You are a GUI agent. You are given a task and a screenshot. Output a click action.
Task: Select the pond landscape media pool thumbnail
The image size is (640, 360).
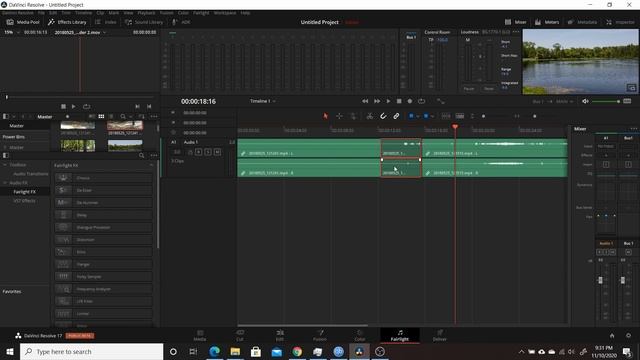(x=125, y=145)
